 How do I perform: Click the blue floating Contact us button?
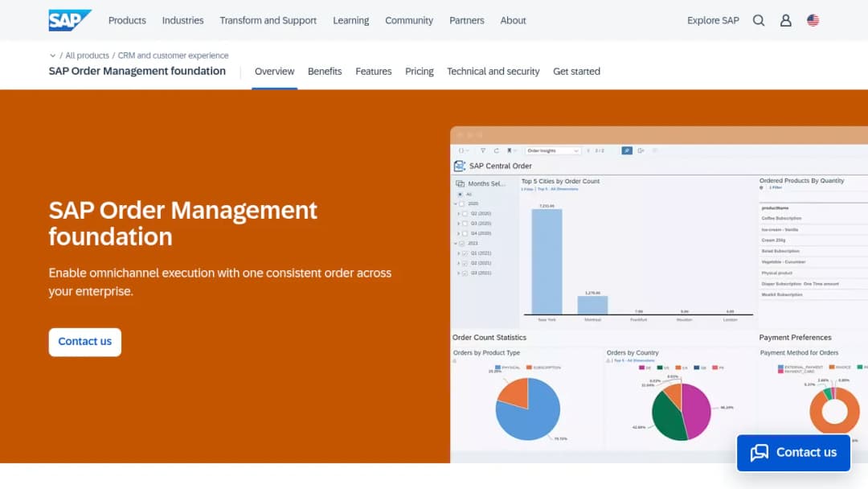(x=793, y=453)
